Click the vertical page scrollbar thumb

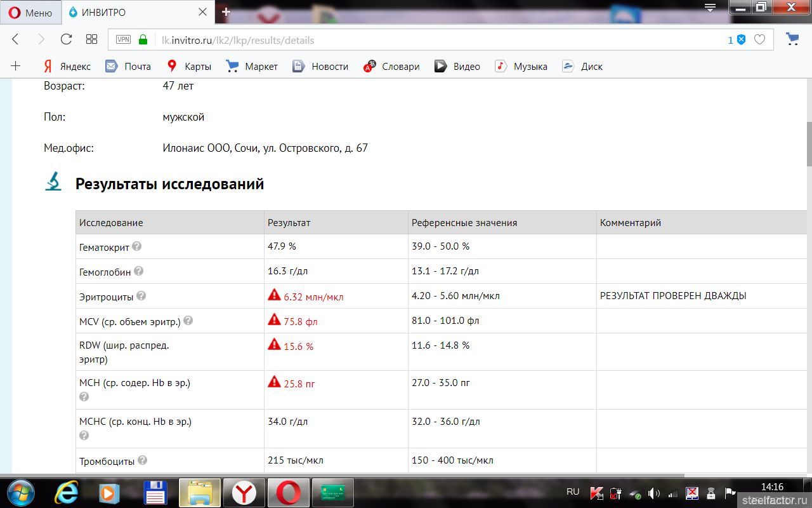point(809,143)
